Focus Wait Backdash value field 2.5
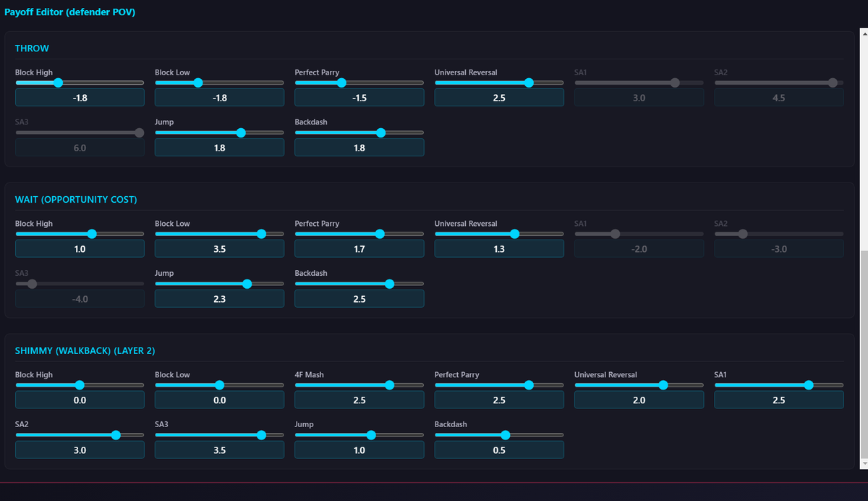Screen dimensions: 868x501 pos(359,299)
